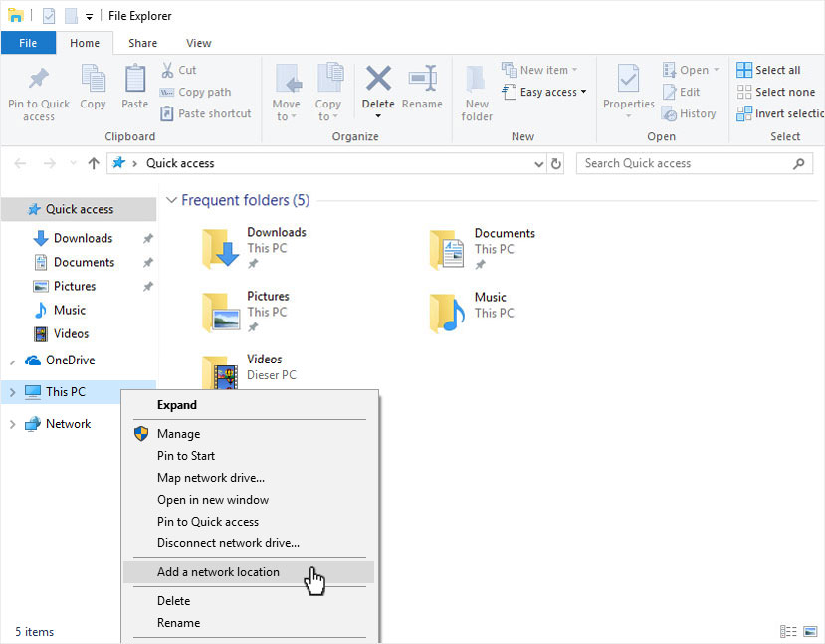Select the Music folder in Frequent folders

point(472,312)
